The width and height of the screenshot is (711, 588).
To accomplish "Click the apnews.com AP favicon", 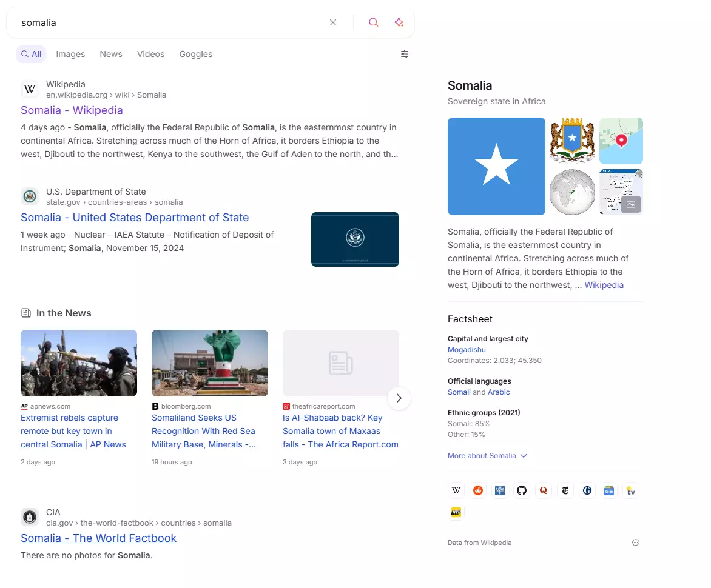I will point(24,406).
